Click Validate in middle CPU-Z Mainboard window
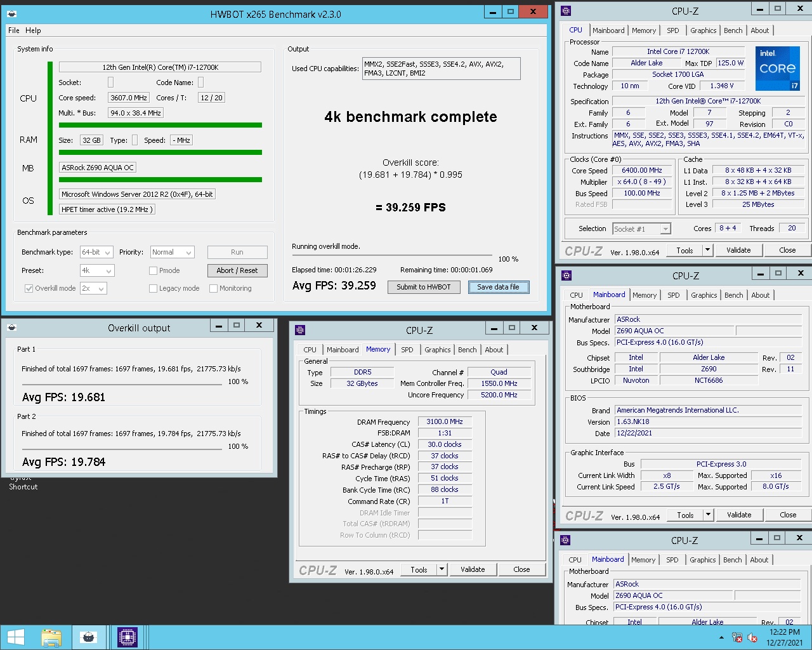Screen dimensions: 812x650 (739, 515)
